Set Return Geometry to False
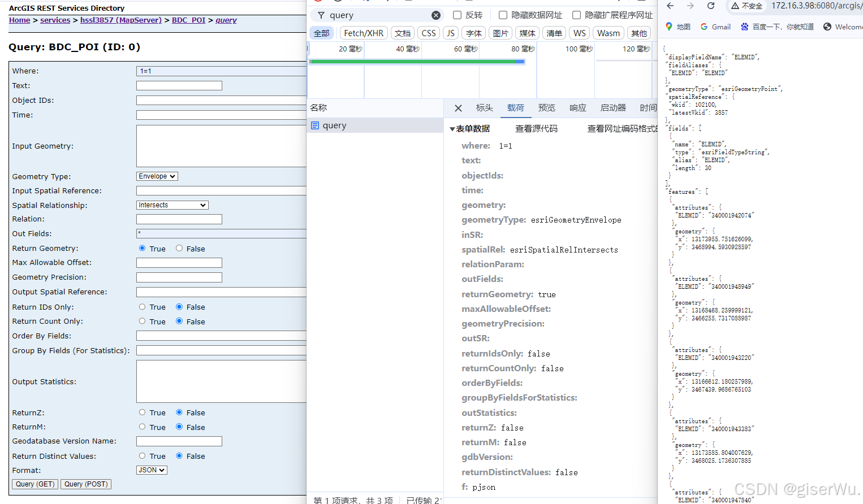Screen dimensions: 863x504 click(179, 248)
